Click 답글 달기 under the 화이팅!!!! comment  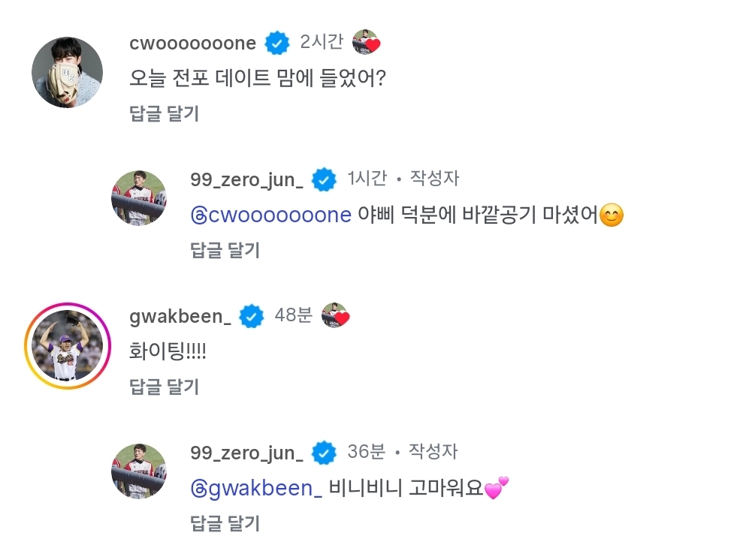pos(164,387)
